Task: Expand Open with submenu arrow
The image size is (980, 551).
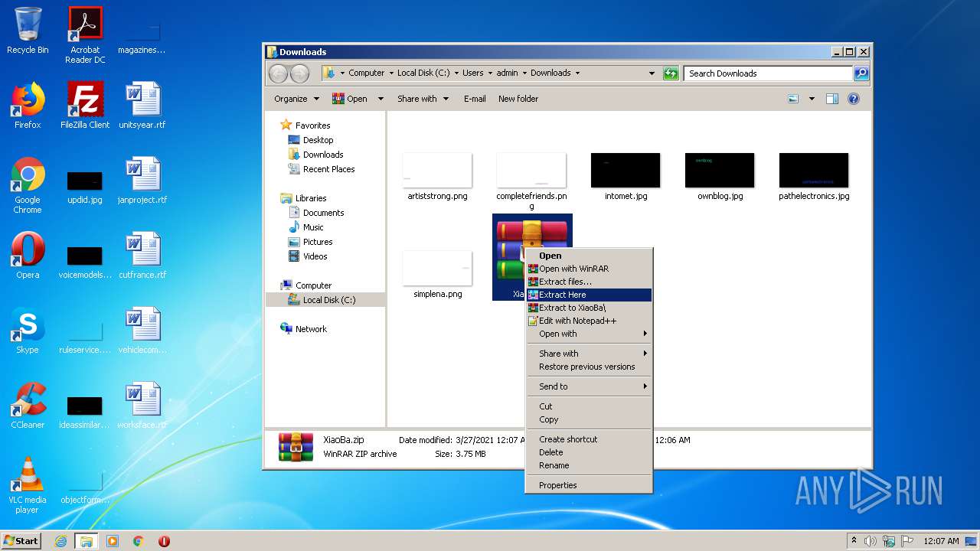Action: coord(645,334)
